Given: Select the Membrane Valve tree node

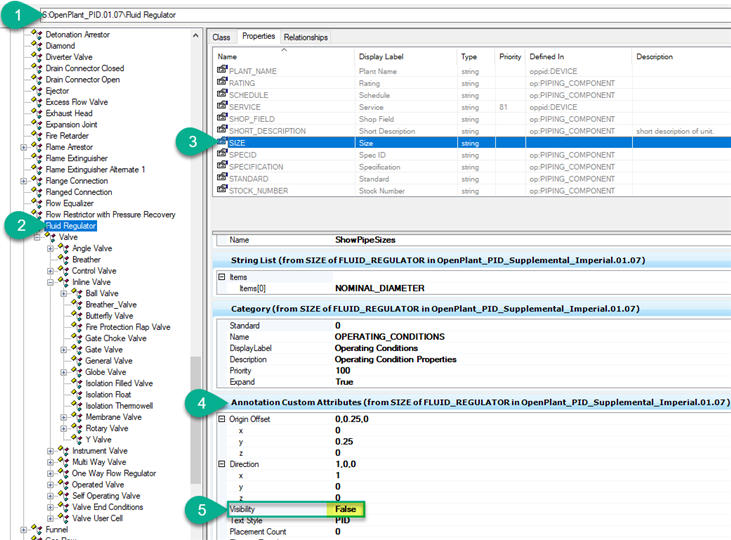Looking at the screenshot, I should click(x=113, y=417).
